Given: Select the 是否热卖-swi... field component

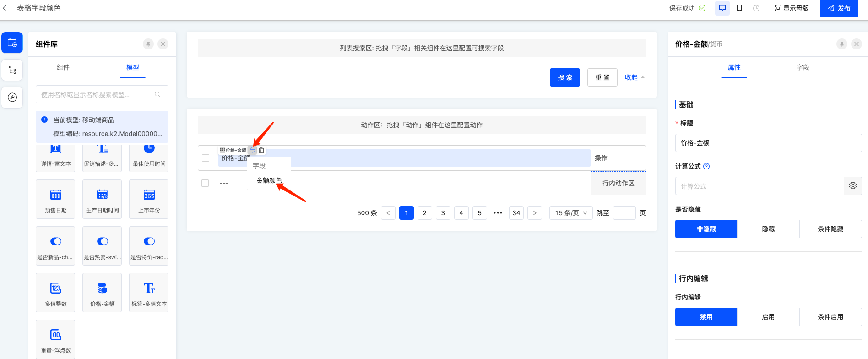Looking at the screenshot, I should (x=102, y=246).
